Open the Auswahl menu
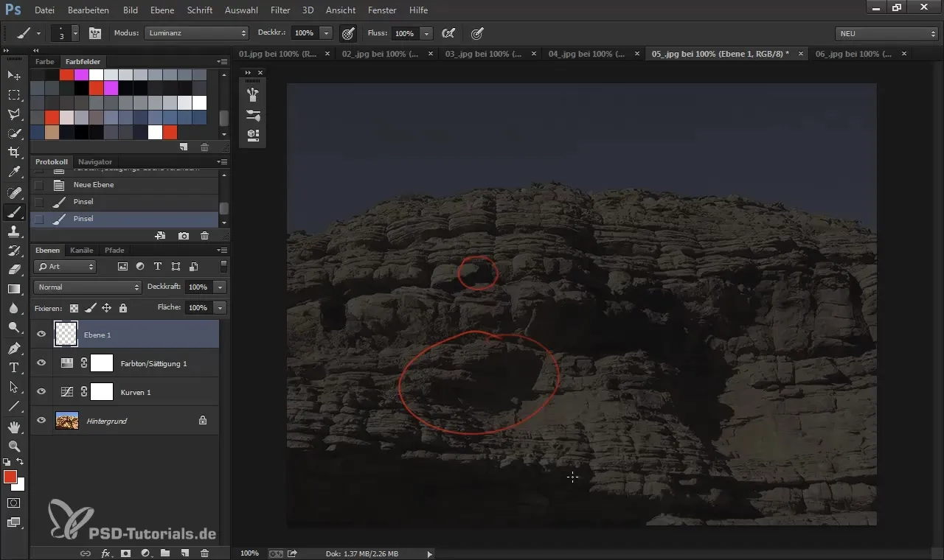 (242, 10)
